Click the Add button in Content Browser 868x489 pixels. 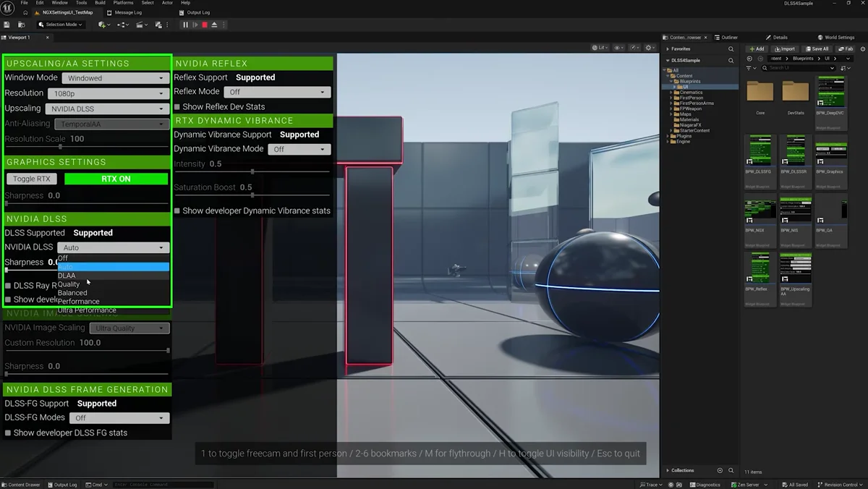tap(757, 49)
